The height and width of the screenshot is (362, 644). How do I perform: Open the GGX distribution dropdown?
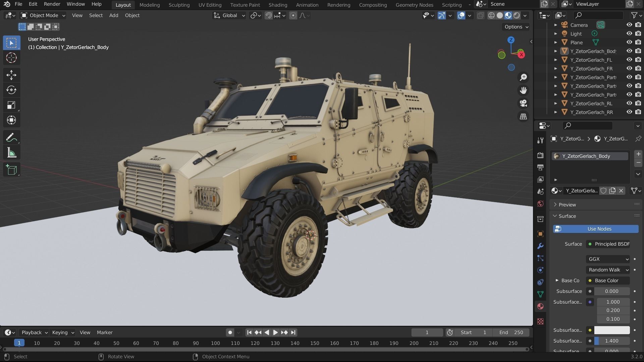tap(608, 259)
